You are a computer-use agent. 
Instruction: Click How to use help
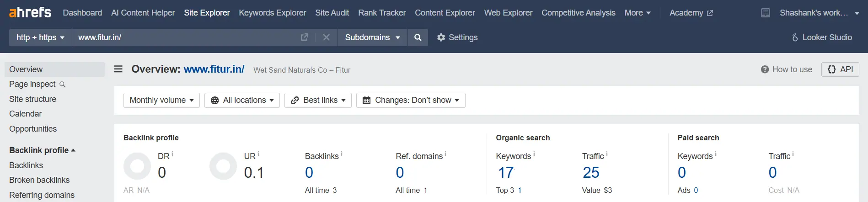pos(787,69)
